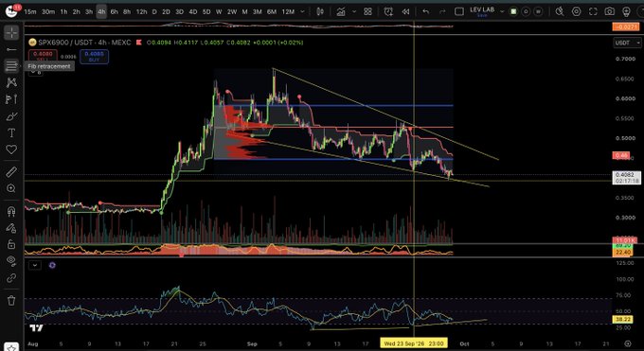Click the green square indicator button

[513, 11]
